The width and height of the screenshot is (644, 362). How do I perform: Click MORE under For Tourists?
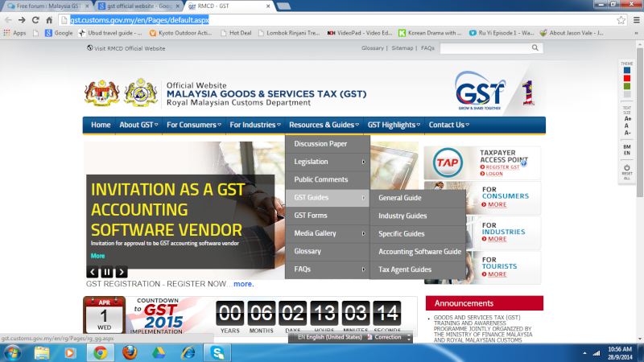tap(497, 274)
